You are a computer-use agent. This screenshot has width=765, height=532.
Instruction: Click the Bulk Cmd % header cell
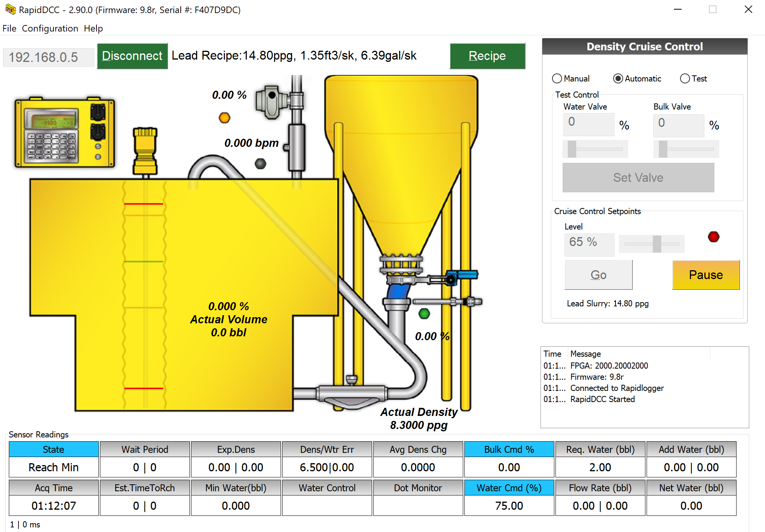509,449
